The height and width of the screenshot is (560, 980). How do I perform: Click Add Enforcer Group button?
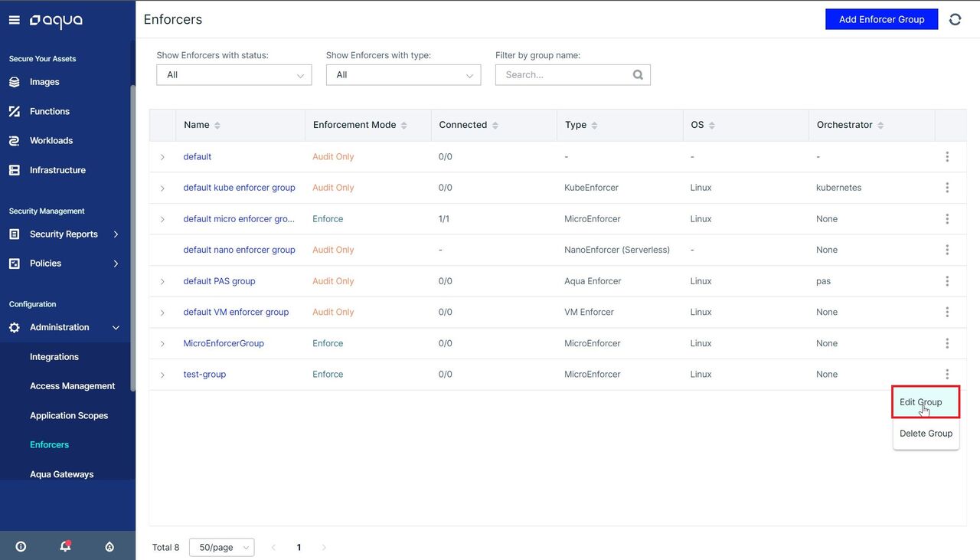882,19
